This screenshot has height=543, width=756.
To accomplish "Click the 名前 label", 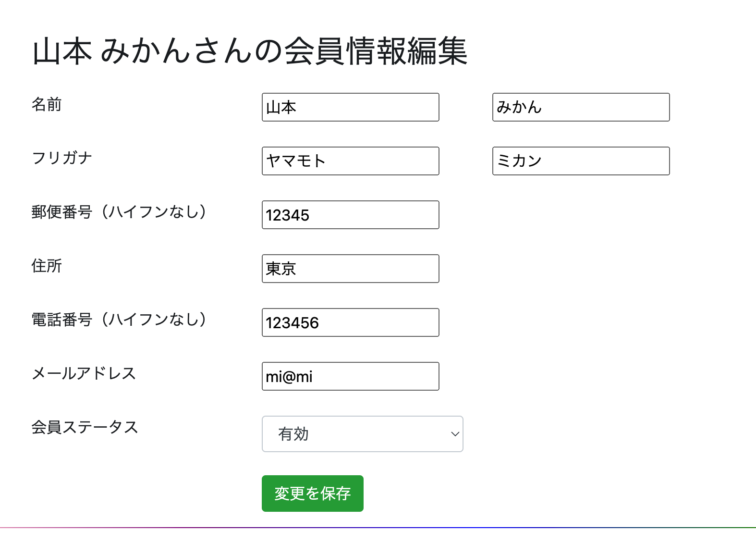I will pos(47,104).
